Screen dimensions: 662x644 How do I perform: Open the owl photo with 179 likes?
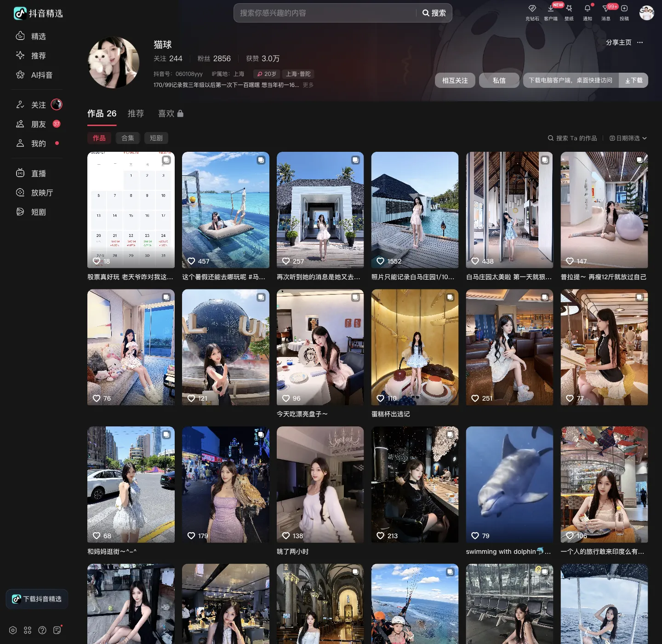tap(226, 485)
